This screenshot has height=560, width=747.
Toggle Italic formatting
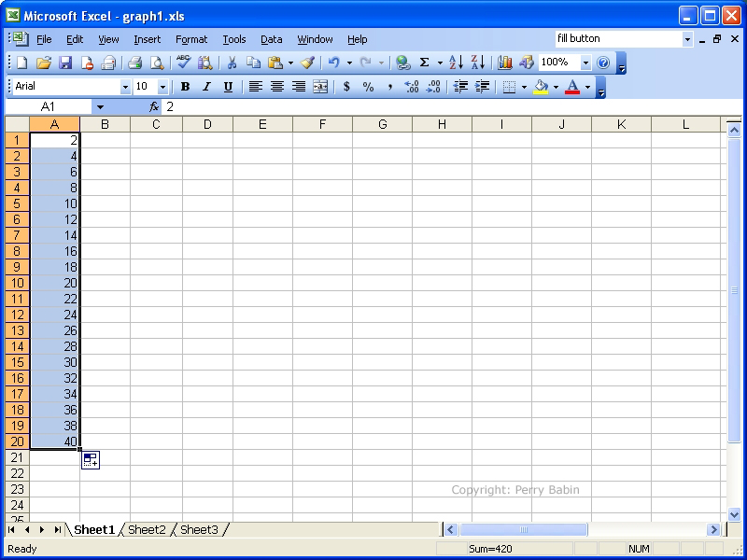pos(206,87)
